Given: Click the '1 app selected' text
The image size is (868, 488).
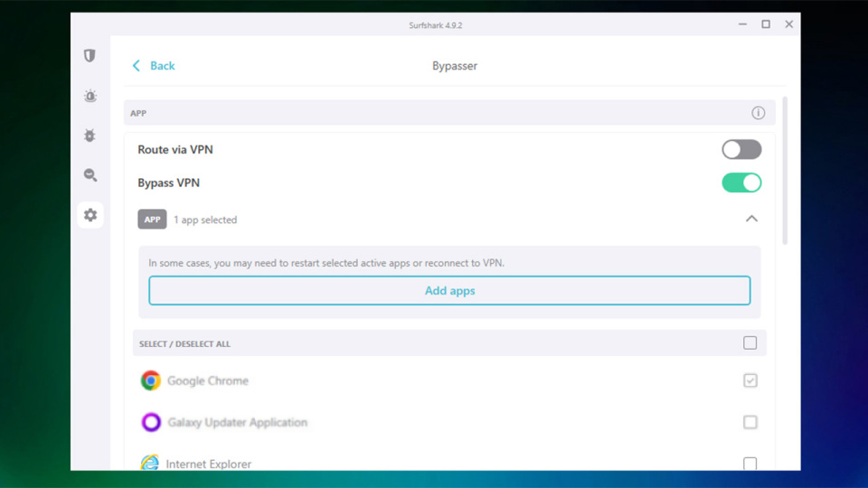Looking at the screenshot, I should tap(205, 220).
